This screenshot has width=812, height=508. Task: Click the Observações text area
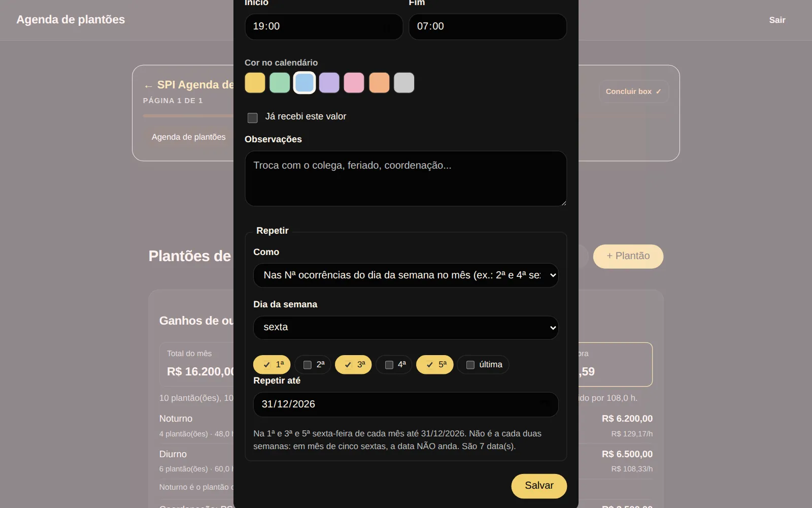pyautogui.click(x=406, y=178)
